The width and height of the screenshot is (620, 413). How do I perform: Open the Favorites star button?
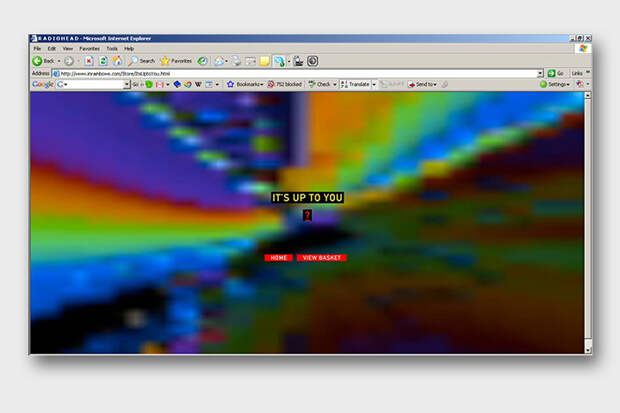(x=175, y=61)
